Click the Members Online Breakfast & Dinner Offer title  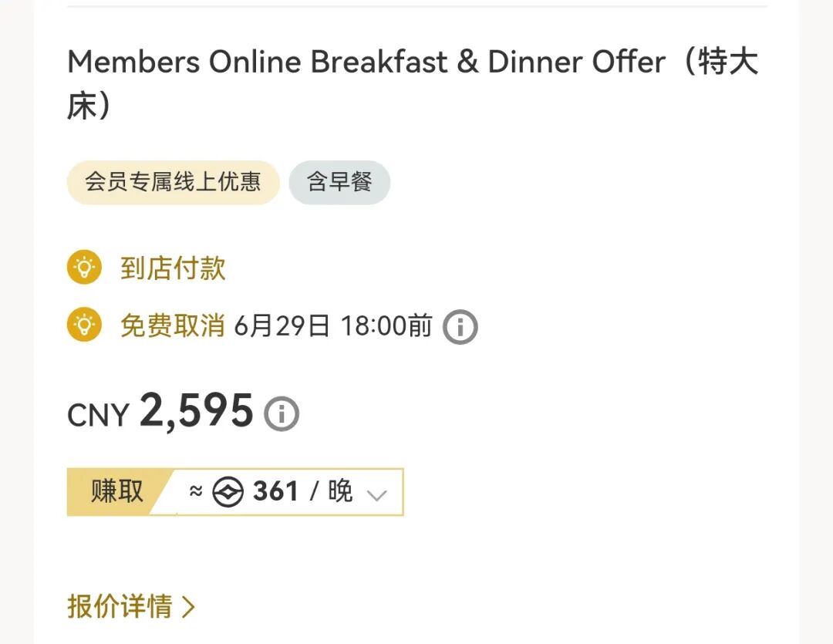click(366, 63)
